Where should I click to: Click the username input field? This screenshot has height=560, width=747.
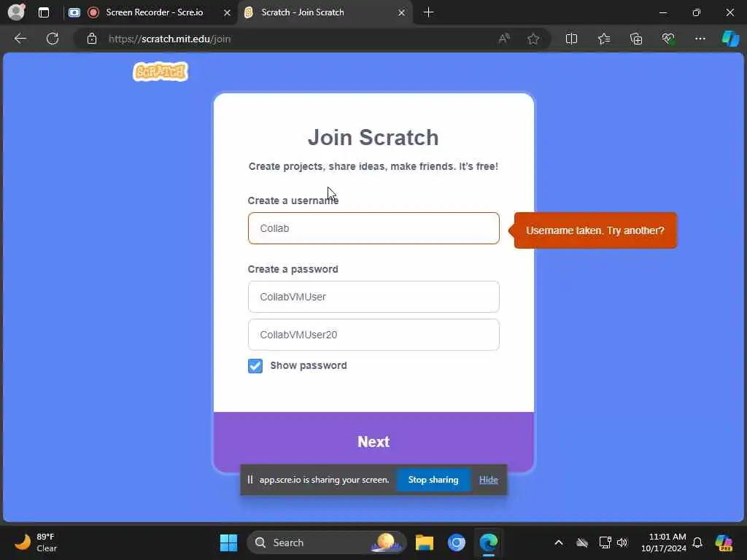(373, 228)
